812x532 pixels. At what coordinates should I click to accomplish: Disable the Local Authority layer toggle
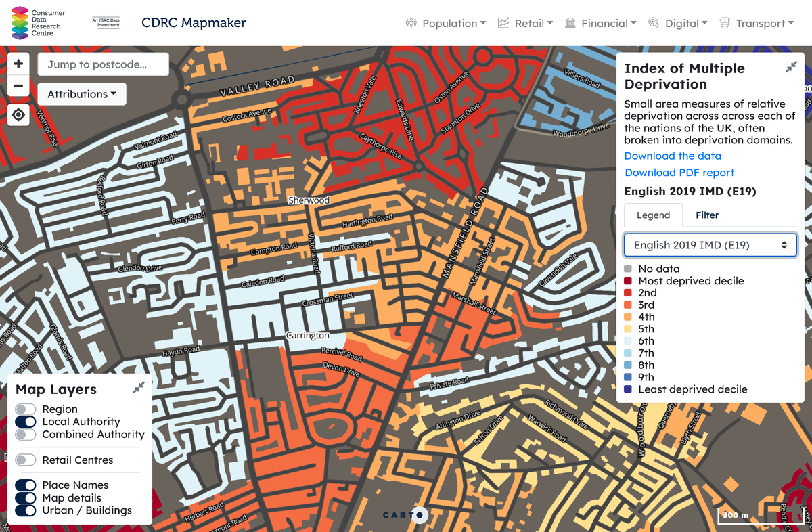click(26, 422)
